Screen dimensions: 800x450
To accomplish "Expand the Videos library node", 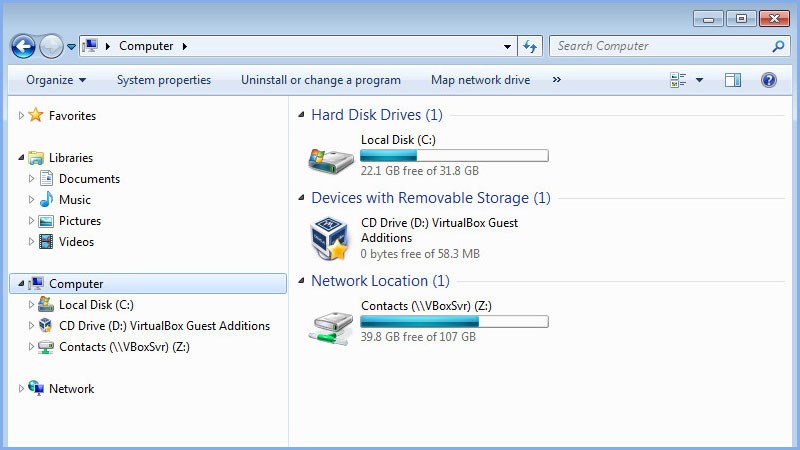I will pyautogui.click(x=31, y=241).
